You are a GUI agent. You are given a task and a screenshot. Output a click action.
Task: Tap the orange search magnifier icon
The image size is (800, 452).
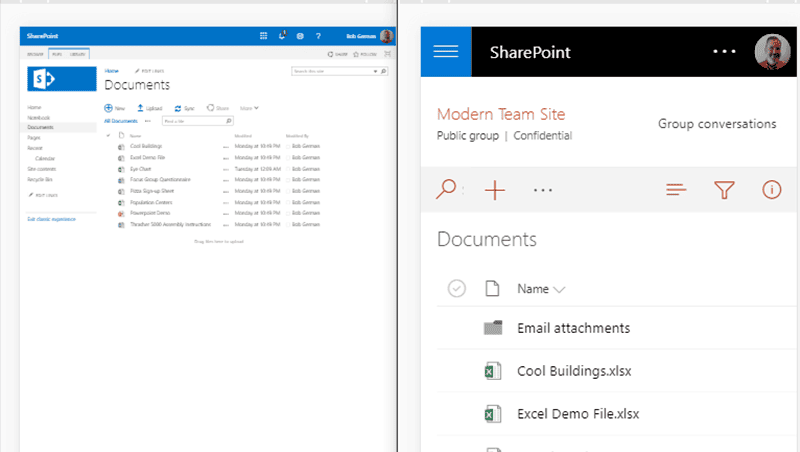[x=446, y=189]
